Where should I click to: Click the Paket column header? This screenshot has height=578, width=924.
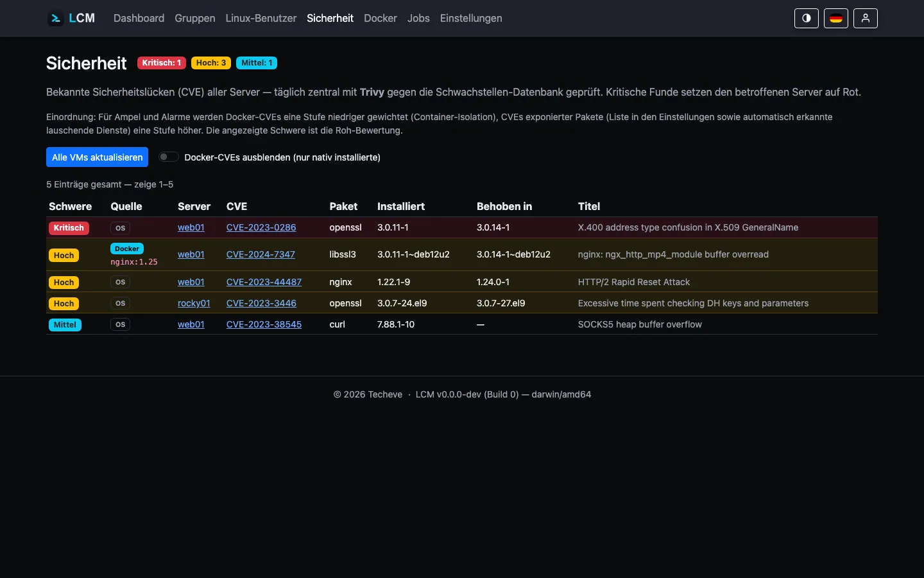coord(343,206)
